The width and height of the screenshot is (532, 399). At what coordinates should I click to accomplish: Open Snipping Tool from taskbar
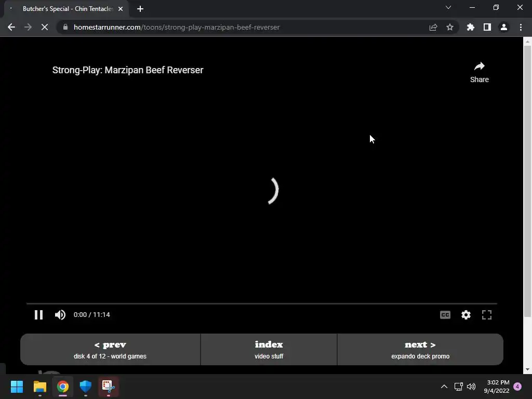coord(109,387)
